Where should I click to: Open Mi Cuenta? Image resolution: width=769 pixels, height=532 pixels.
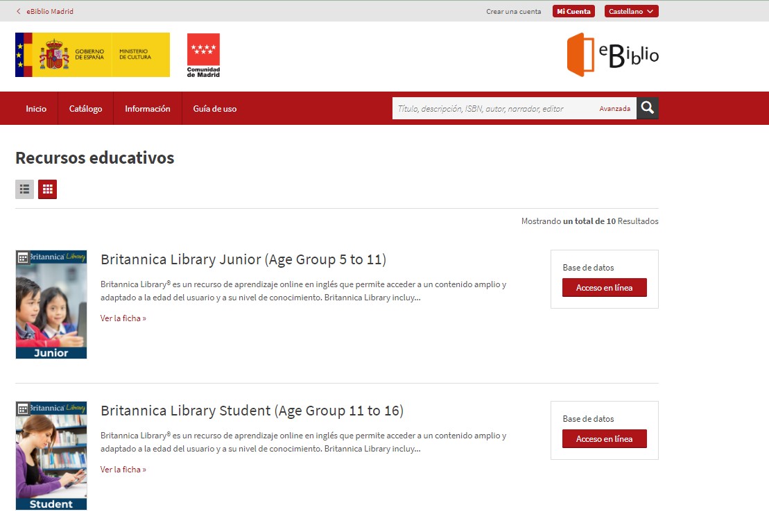pyautogui.click(x=573, y=12)
